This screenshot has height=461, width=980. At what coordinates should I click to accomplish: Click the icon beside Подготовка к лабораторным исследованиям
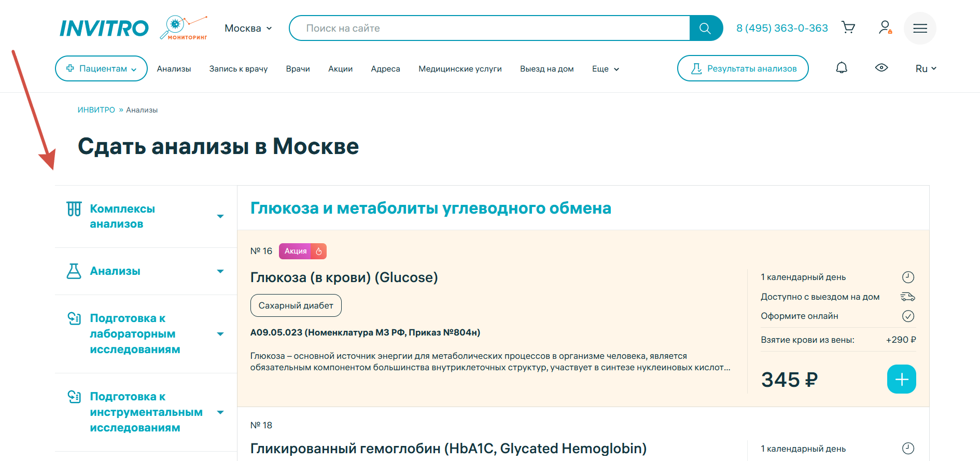74,318
